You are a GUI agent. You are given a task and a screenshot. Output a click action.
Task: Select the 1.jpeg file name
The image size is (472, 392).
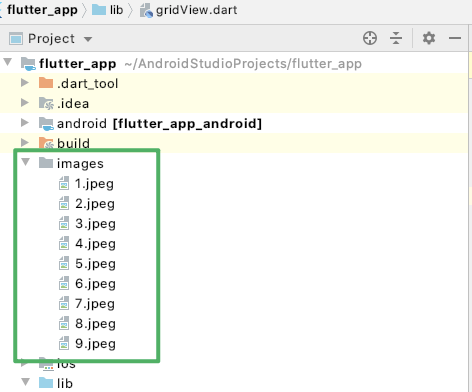click(94, 184)
